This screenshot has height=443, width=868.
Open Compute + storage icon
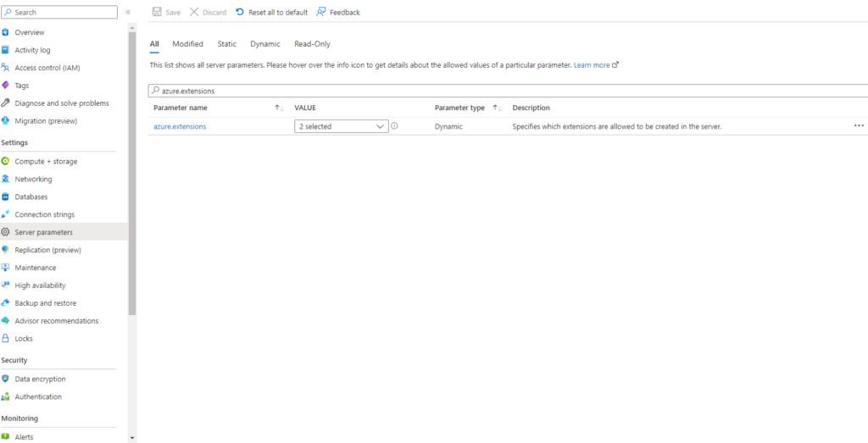click(6, 162)
